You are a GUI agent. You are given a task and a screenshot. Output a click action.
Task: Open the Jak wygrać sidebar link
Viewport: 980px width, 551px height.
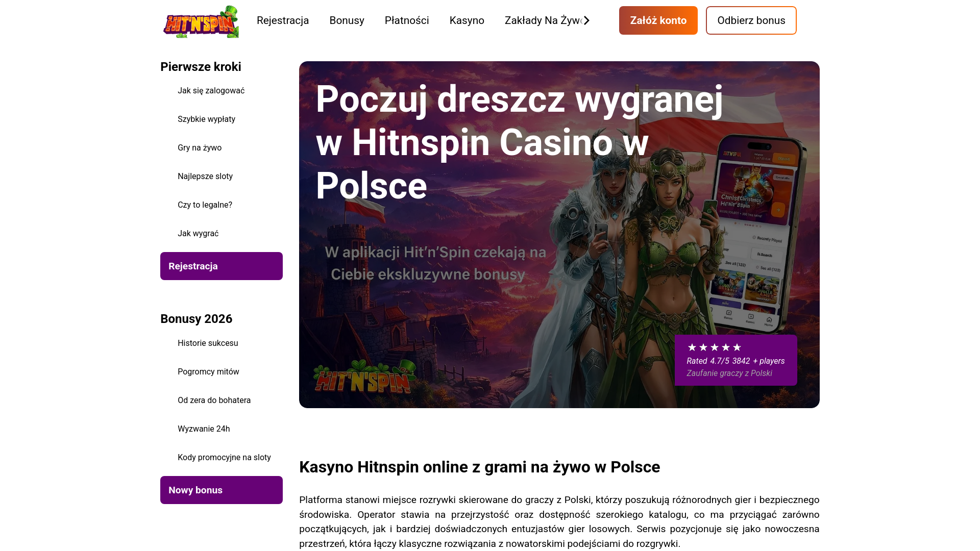pyautogui.click(x=198, y=234)
